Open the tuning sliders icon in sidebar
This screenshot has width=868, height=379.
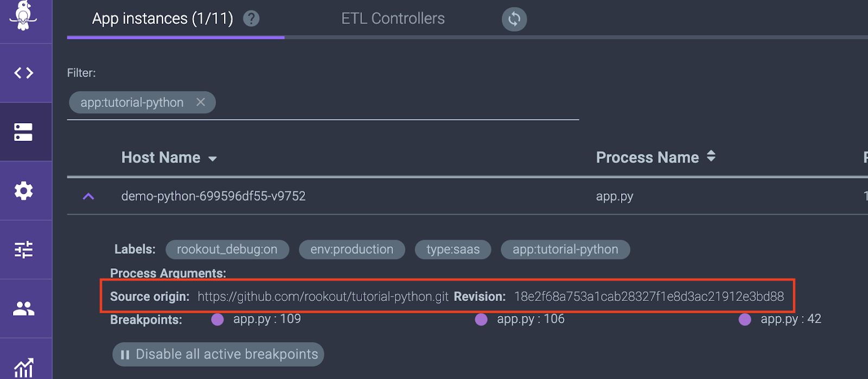pos(23,249)
